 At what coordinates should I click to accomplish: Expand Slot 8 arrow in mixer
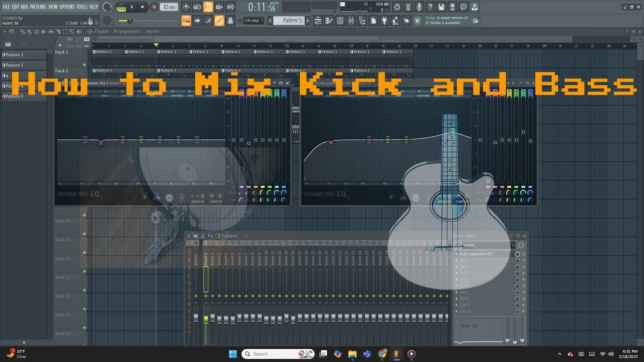pos(456,299)
